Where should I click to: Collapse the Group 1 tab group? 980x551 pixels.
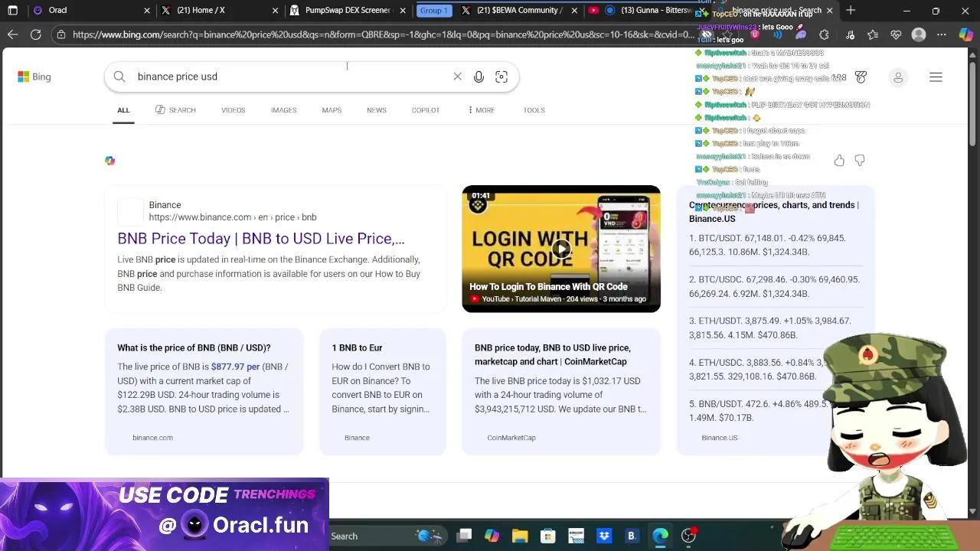pos(433,11)
